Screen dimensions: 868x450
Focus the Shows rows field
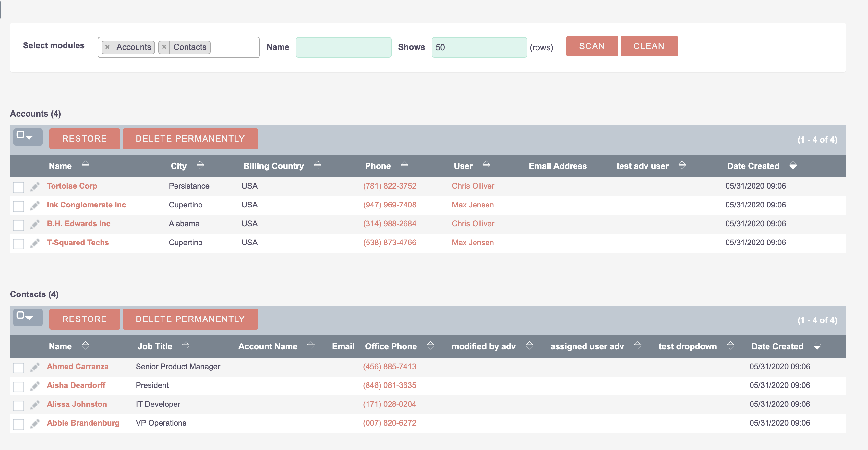[x=479, y=47]
